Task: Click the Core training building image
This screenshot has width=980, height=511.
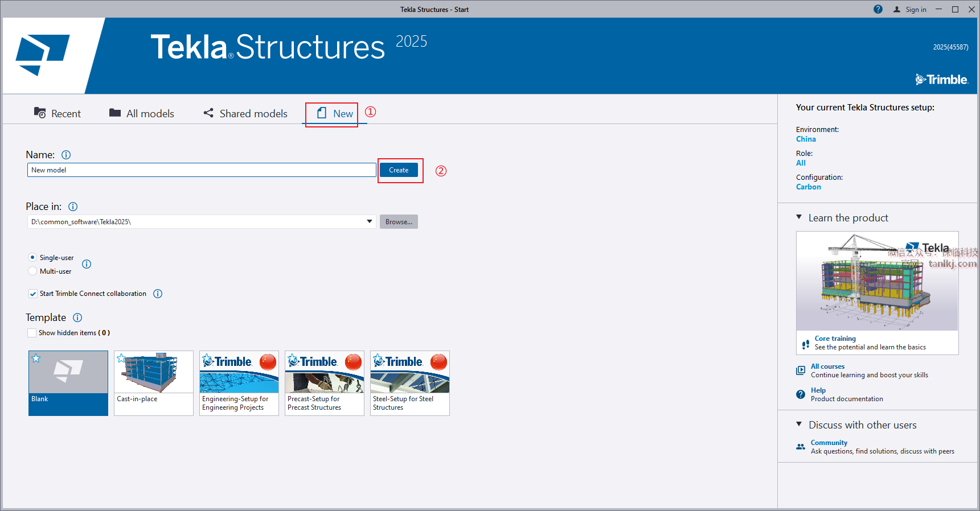Action: coord(877,281)
